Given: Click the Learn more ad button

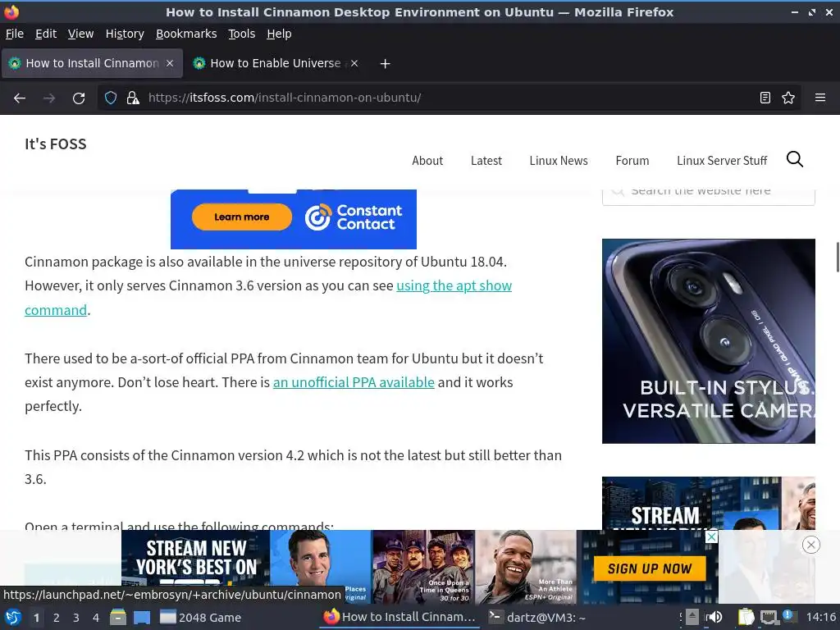Looking at the screenshot, I should pos(242,217).
